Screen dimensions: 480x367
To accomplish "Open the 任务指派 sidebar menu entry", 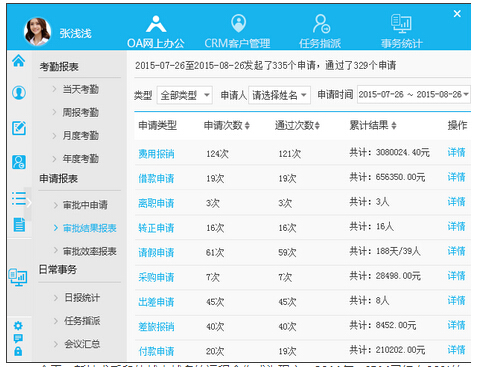I will click(x=82, y=321).
